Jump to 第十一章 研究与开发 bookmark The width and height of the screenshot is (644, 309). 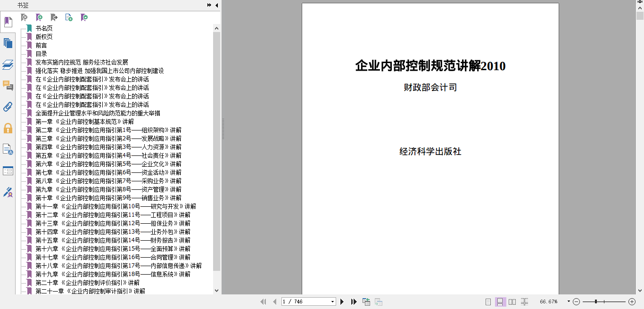pyautogui.click(x=116, y=206)
